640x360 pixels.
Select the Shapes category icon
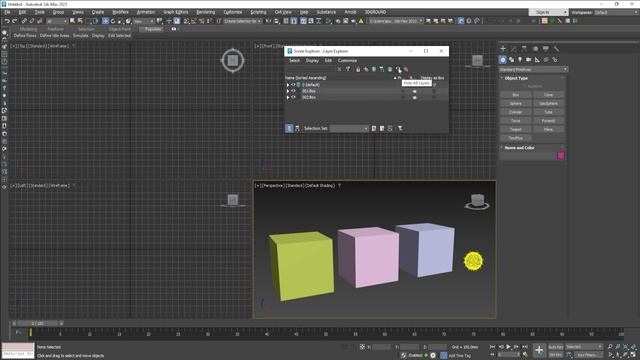point(511,60)
